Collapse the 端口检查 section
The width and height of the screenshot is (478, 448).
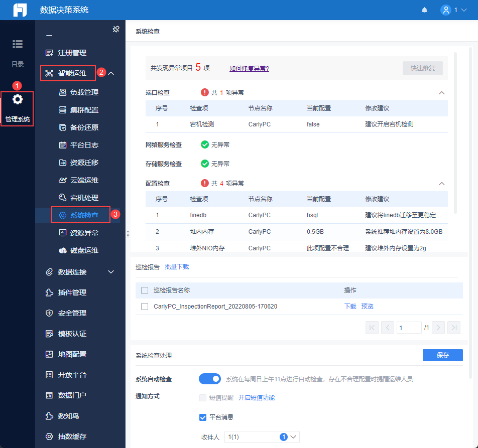tap(442, 93)
